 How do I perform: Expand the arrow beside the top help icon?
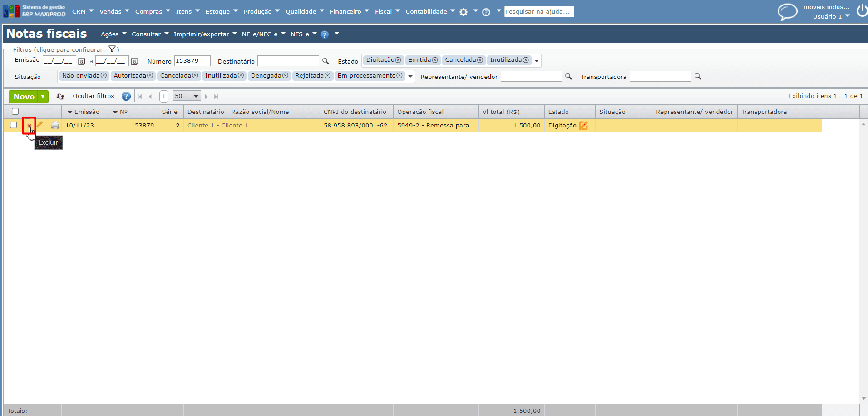click(498, 11)
